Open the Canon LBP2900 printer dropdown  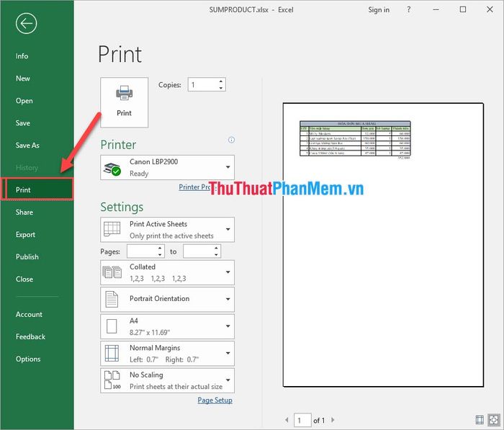(167, 168)
